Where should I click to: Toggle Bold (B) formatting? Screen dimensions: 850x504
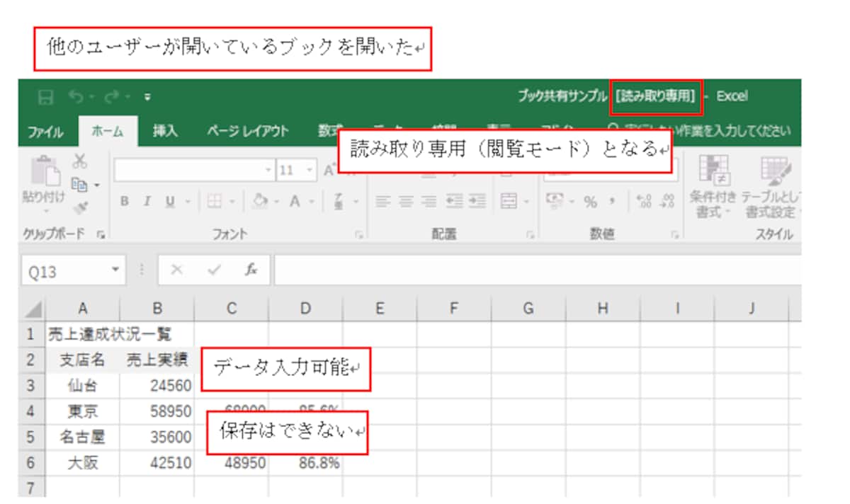point(125,202)
